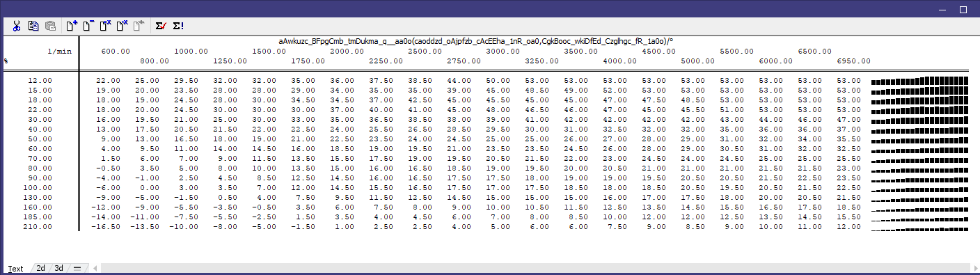Viewport: 980px width, 275px height.
Task: Click the cell with value -13.50
Action: (145, 227)
